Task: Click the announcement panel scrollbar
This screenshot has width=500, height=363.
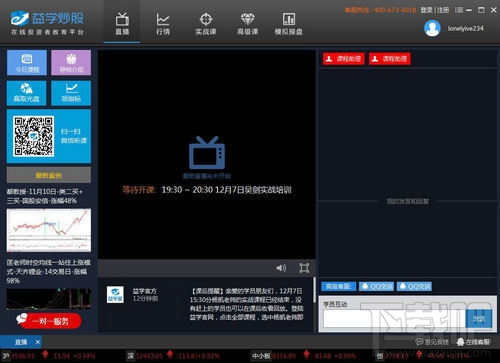Action: 314,290
